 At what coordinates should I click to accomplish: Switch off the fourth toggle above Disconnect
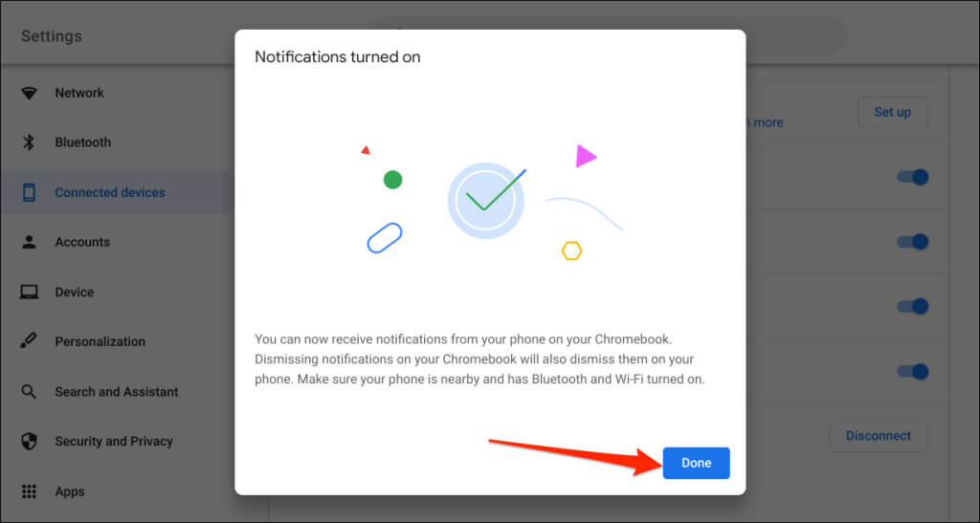912,371
